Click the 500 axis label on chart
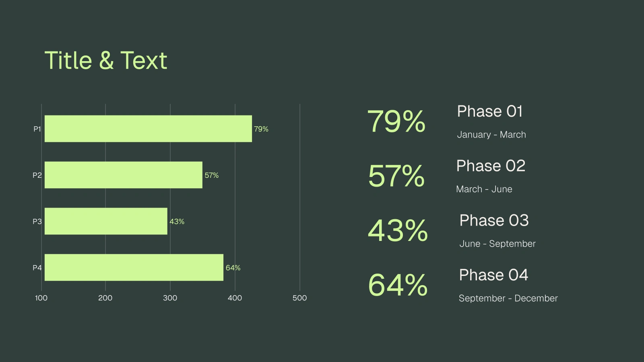 click(x=299, y=298)
